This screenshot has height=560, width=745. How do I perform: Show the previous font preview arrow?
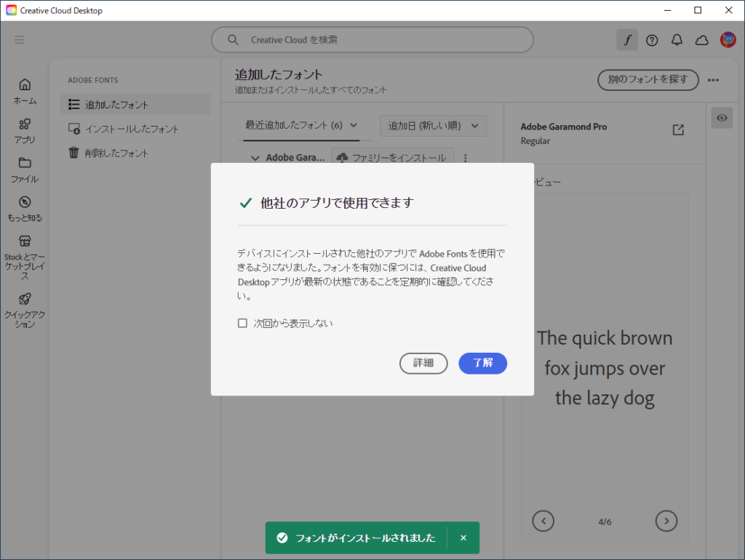(x=543, y=521)
